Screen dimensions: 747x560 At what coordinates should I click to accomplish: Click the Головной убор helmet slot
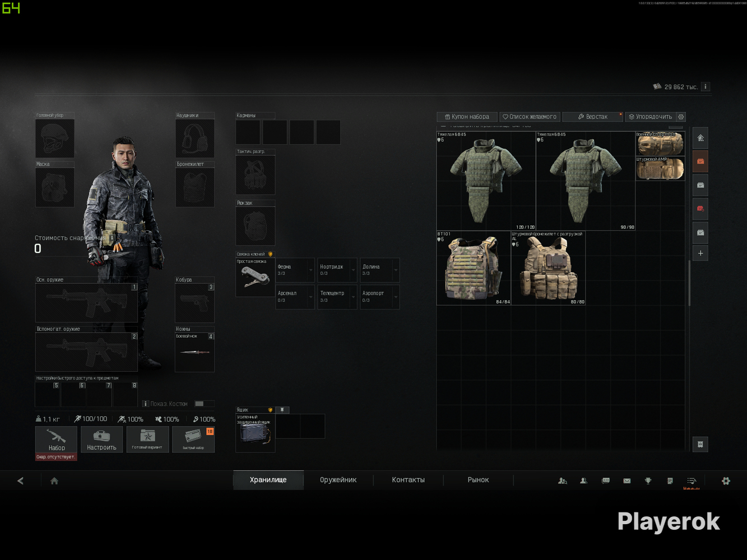point(55,138)
